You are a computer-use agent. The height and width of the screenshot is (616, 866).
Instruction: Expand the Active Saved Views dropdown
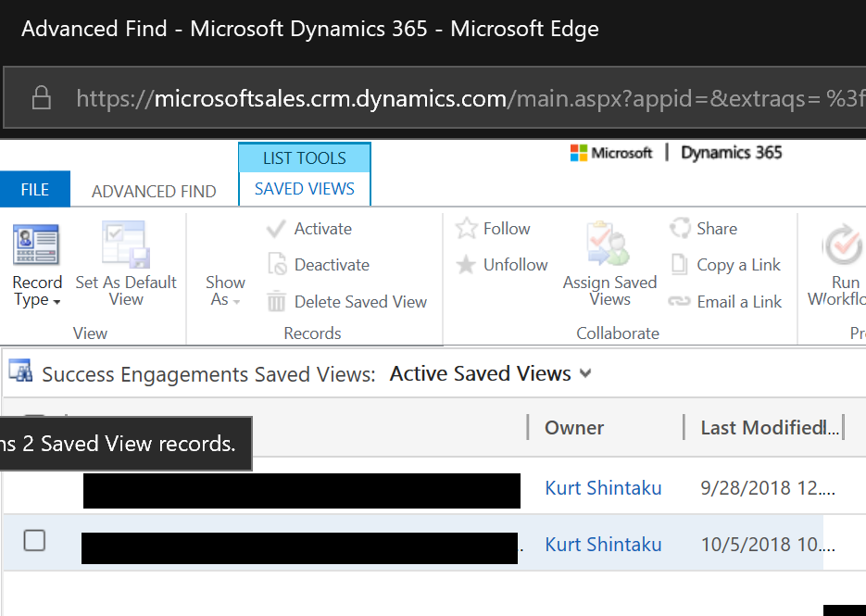coord(584,374)
